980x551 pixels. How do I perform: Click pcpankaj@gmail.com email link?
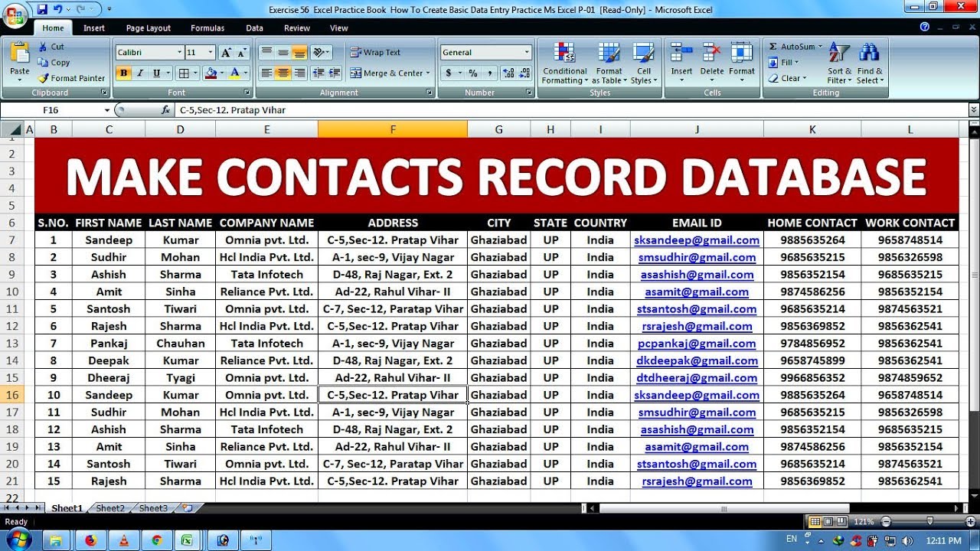coord(697,344)
